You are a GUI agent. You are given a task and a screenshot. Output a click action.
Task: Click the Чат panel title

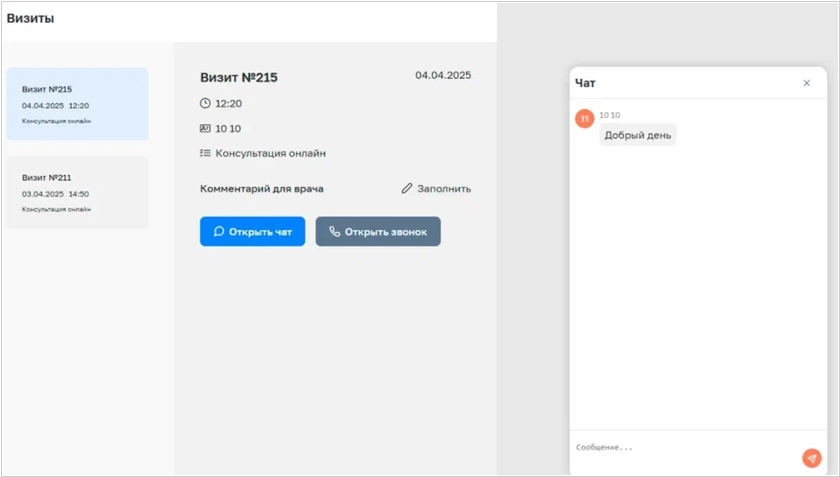pyautogui.click(x=586, y=83)
